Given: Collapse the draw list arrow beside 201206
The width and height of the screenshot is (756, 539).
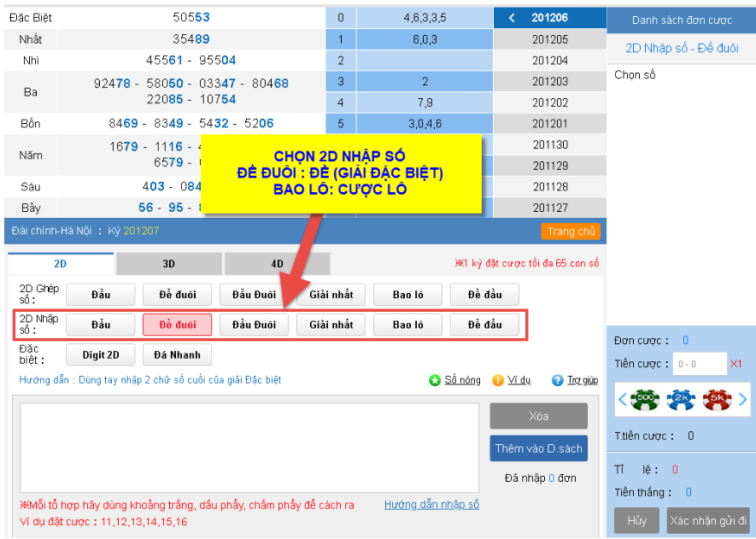Looking at the screenshot, I should point(511,18).
